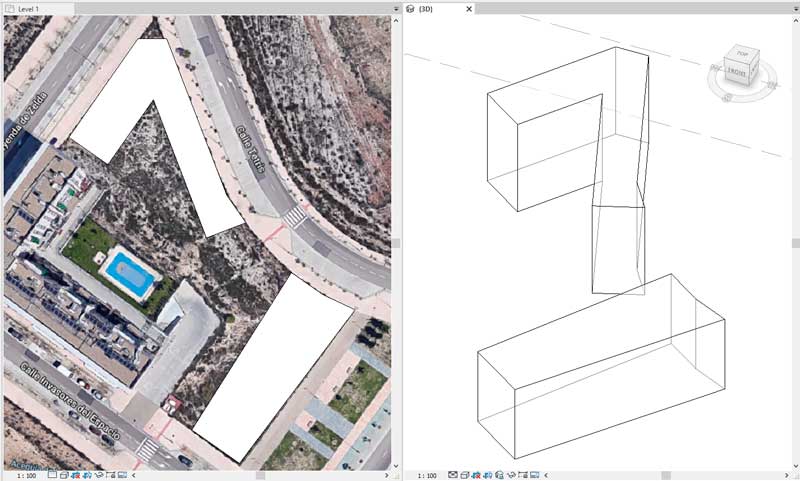The image size is (800, 481).
Task: Click the FRONT face of the ViewCube
Action: click(738, 72)
